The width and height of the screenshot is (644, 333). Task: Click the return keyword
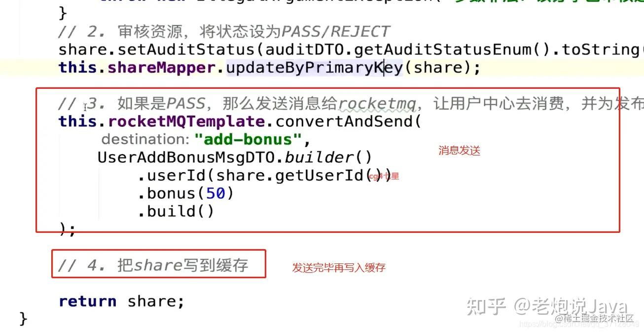coord(88,301)
